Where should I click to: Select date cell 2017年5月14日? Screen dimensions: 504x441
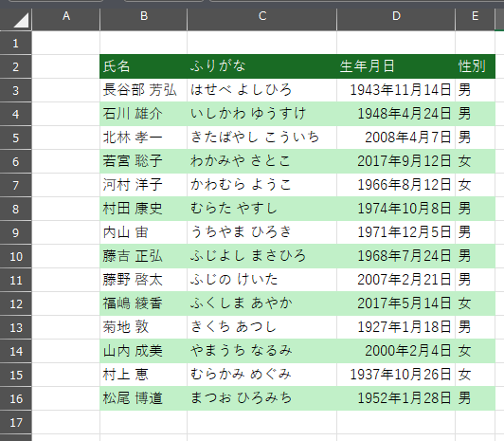click(x=396, y=303)
